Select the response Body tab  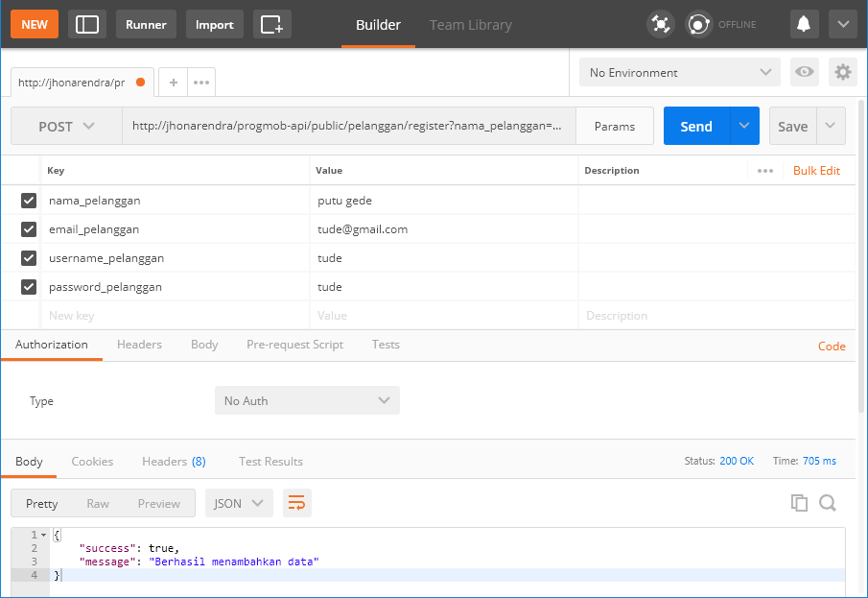click(29, 462)
